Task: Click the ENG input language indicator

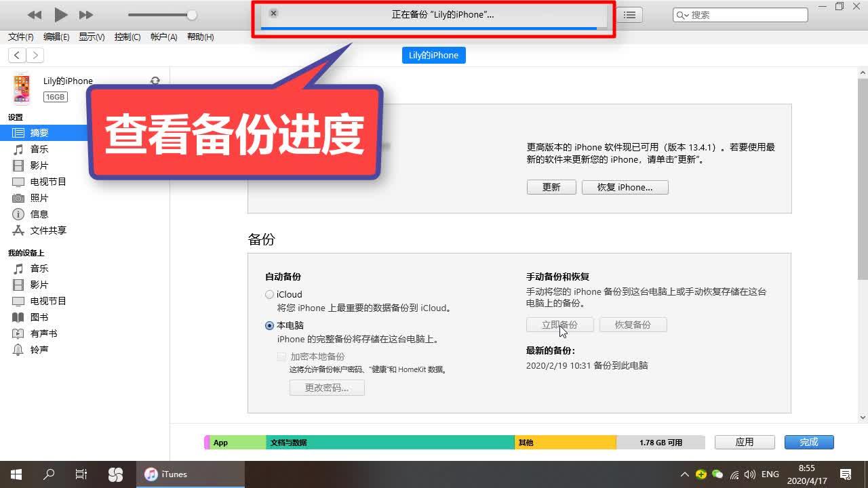Action: (770, 474)
